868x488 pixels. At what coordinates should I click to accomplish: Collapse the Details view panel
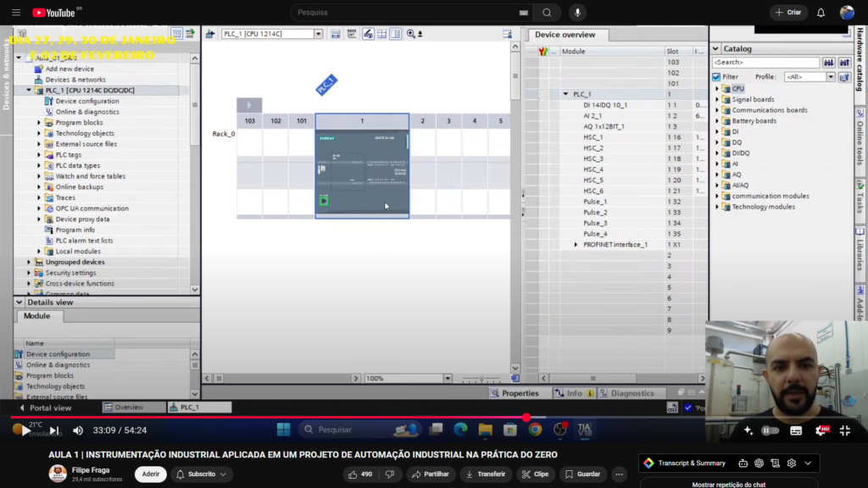pyautogui.click(x=19, y=302)
